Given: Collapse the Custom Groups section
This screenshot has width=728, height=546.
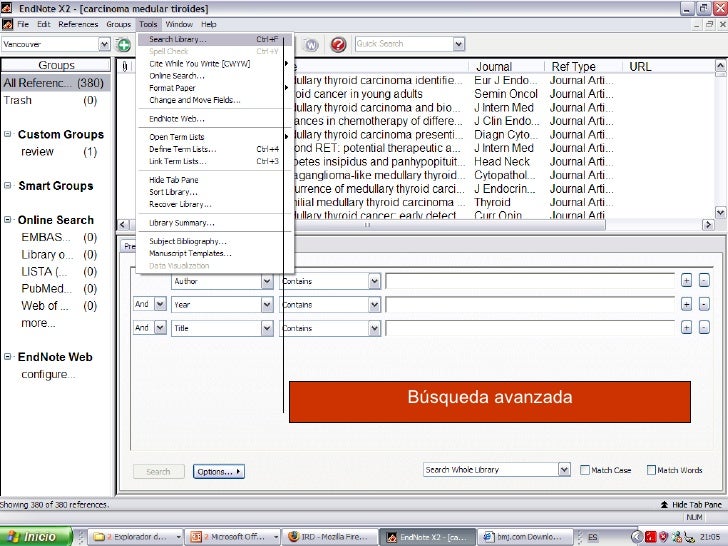Looking at the screenshot, I should click(8, 134).
